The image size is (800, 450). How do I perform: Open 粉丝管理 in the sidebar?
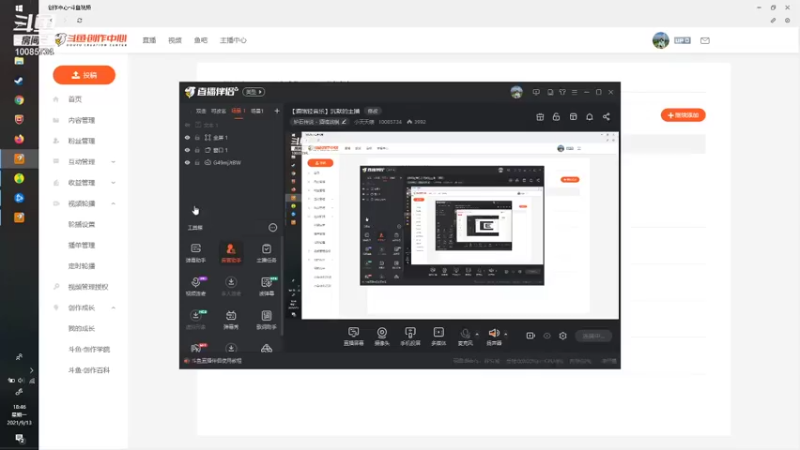[82, 141]
